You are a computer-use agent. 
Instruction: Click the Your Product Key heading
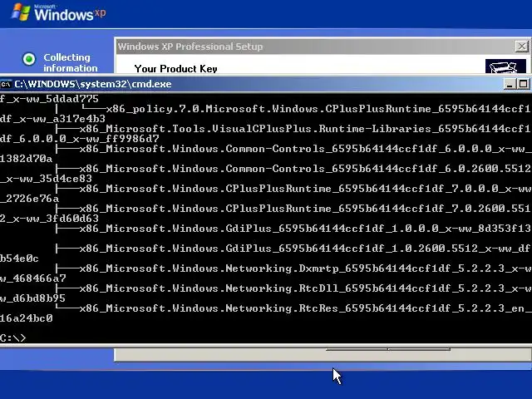[x=175, y=68]
